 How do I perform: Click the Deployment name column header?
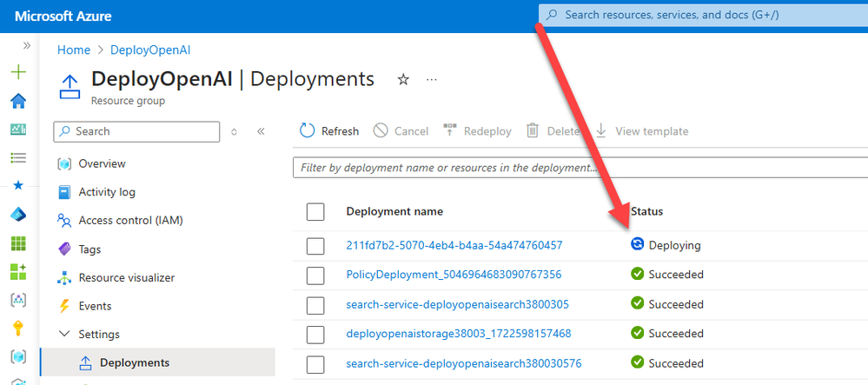tap(394, 211)
